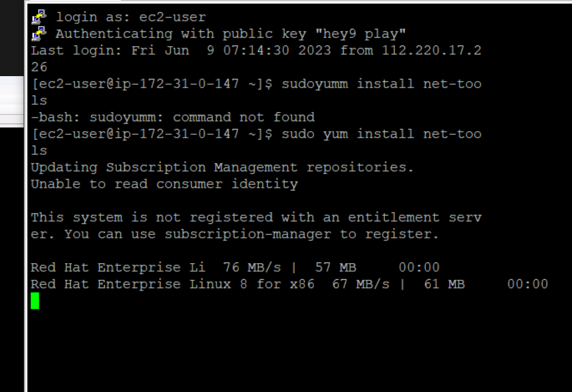Click the second '[ec2-user@ip-172-31-0-147 ~]$' prompt
This screenshot has height=392, width=572.
[x=152, y=134]
